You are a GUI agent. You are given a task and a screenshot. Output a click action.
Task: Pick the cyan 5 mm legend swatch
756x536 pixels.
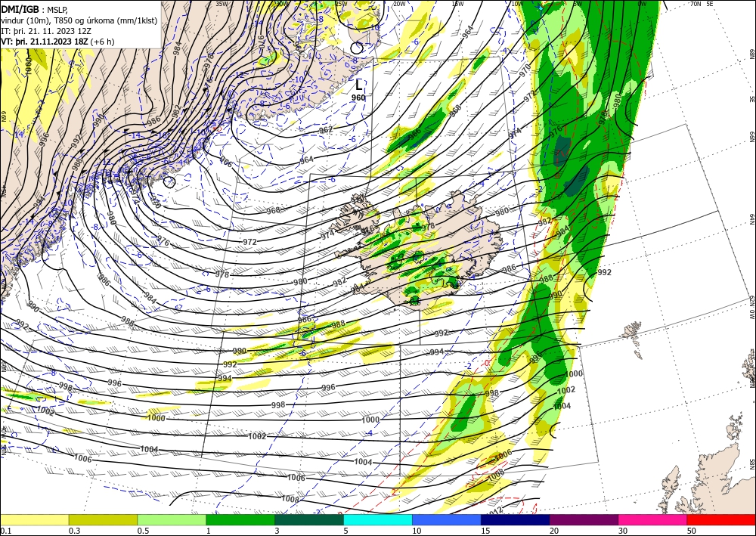[x=378, y=519]
